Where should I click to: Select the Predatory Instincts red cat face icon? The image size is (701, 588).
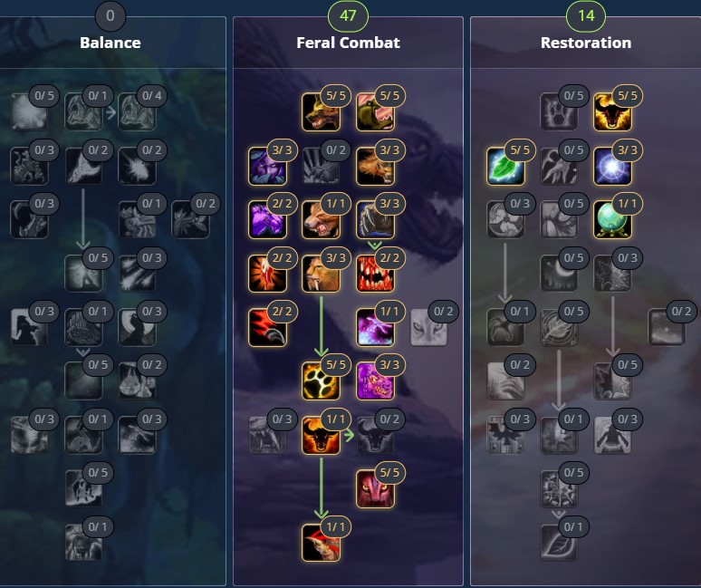tap(375, 488)
